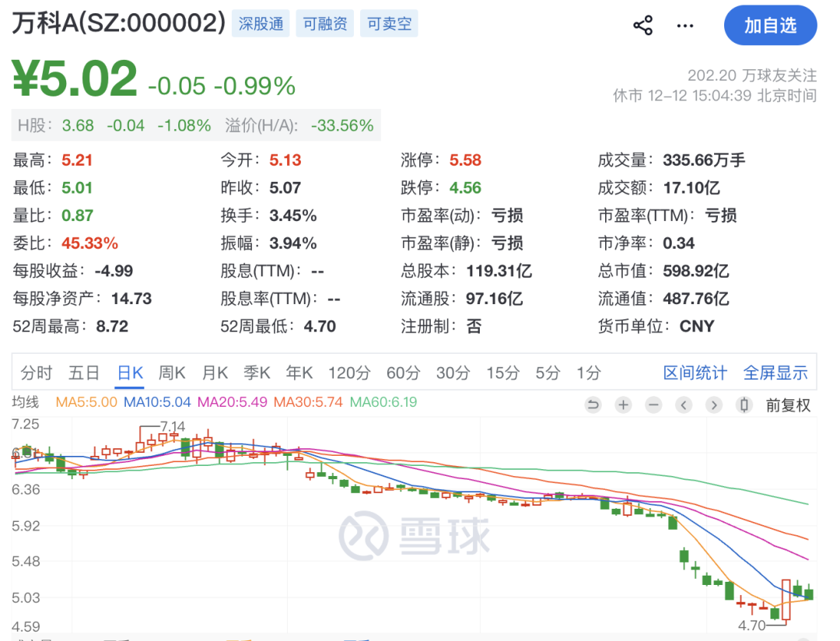Open the 前复权 adjustment dropdown
840x641 pixels.
coord(788,405)
